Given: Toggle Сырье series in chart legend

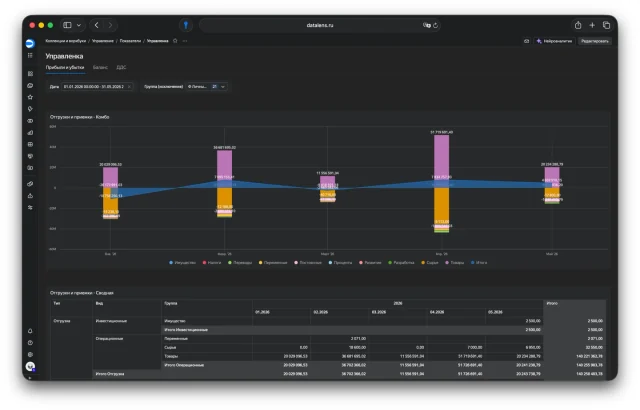Looking at the screenshot, I should click(x=430, y=263).
